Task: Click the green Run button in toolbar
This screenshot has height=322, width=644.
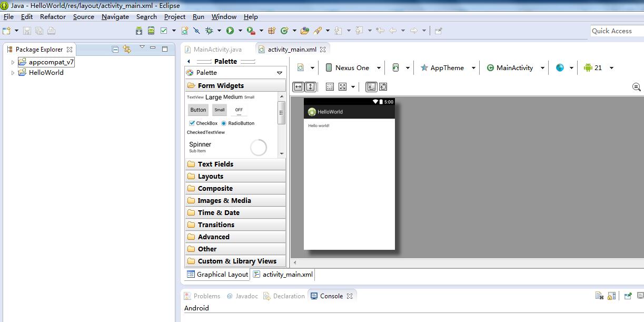Action: (230, 31)
